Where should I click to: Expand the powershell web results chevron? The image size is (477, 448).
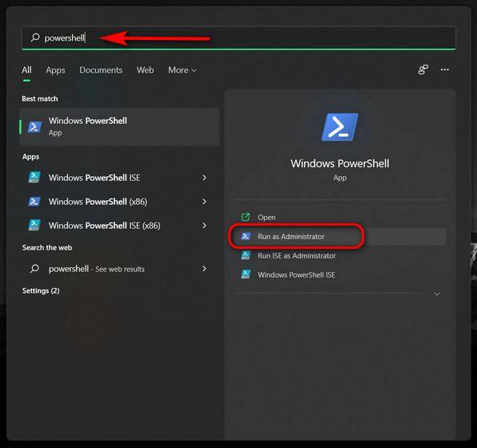pyautogui.click(x=204, y=269)
